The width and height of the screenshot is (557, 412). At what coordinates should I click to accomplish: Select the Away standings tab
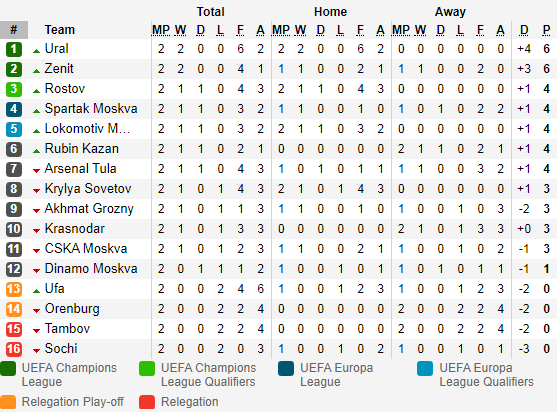[x=450, y=12]
